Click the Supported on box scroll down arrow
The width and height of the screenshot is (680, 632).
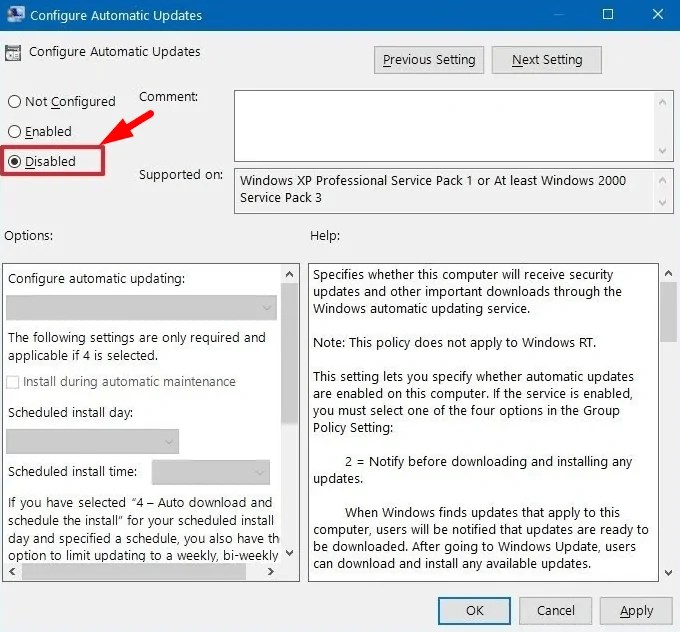pyautogui.click(x=662, y=203)
